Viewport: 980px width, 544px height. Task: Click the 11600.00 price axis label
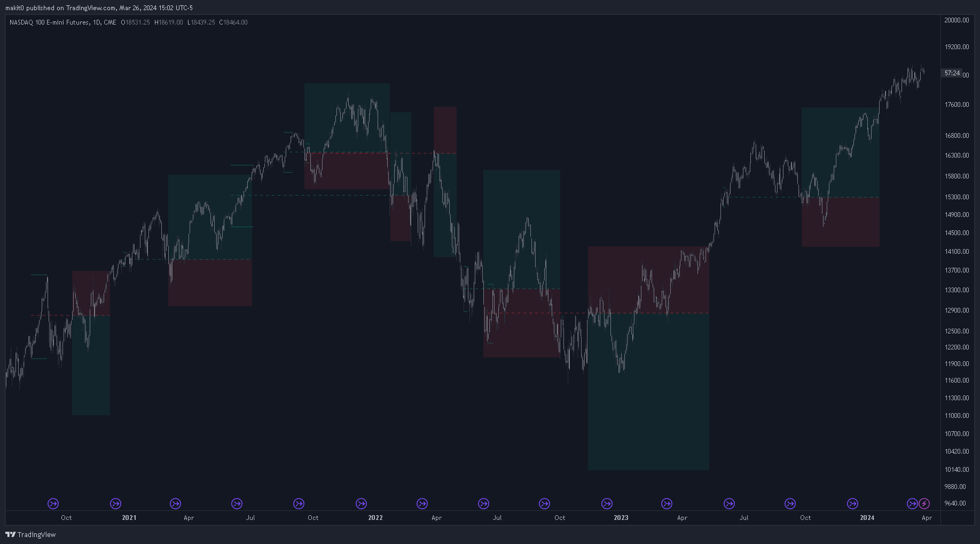click(x=957, y=380)
